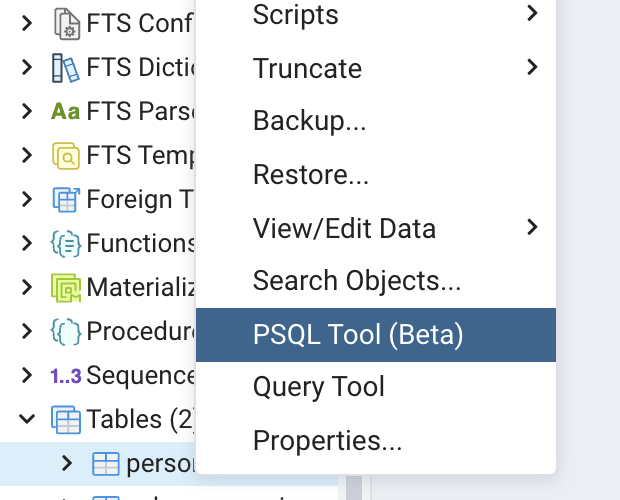
Task: Click the Tables node icon
Action: (x=66, y=419)
